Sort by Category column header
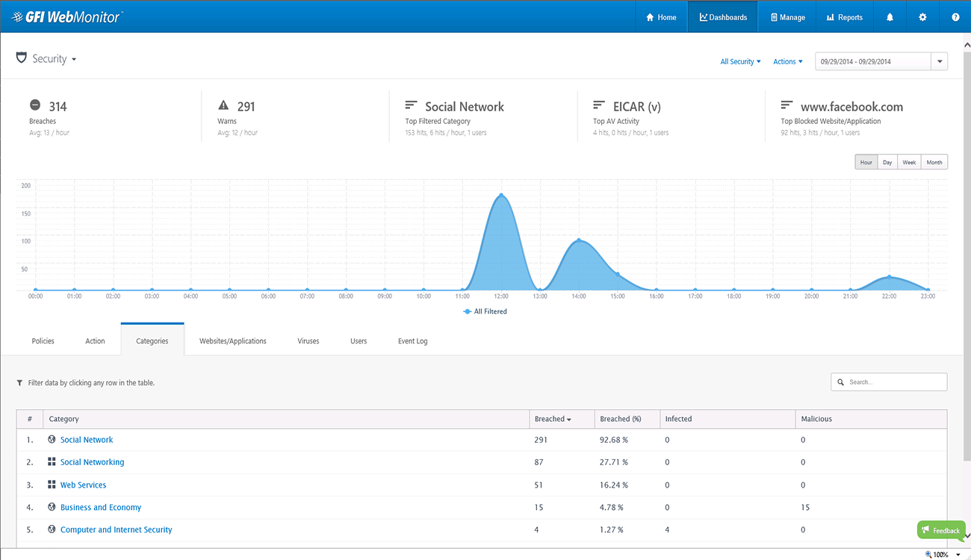The height and width of the screenshot is (560, 971). pyautogui.click(x=286, y=419)
